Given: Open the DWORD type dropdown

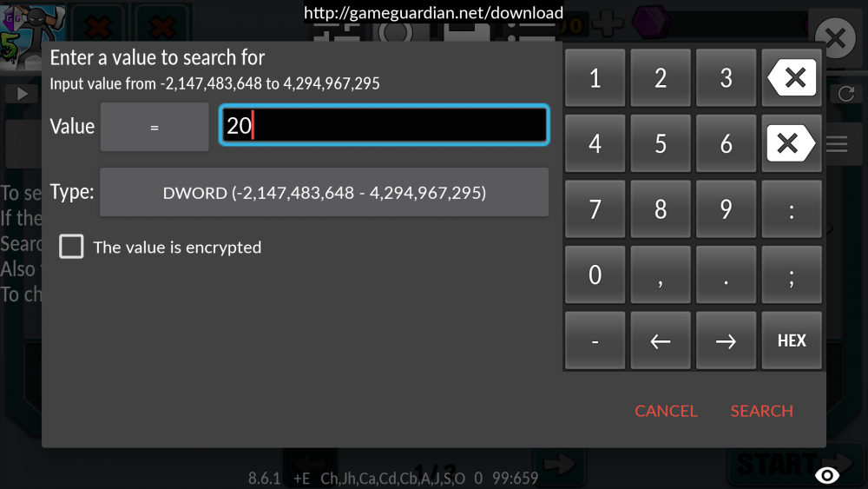Looking at the screenshot, I should coord(325,192).
